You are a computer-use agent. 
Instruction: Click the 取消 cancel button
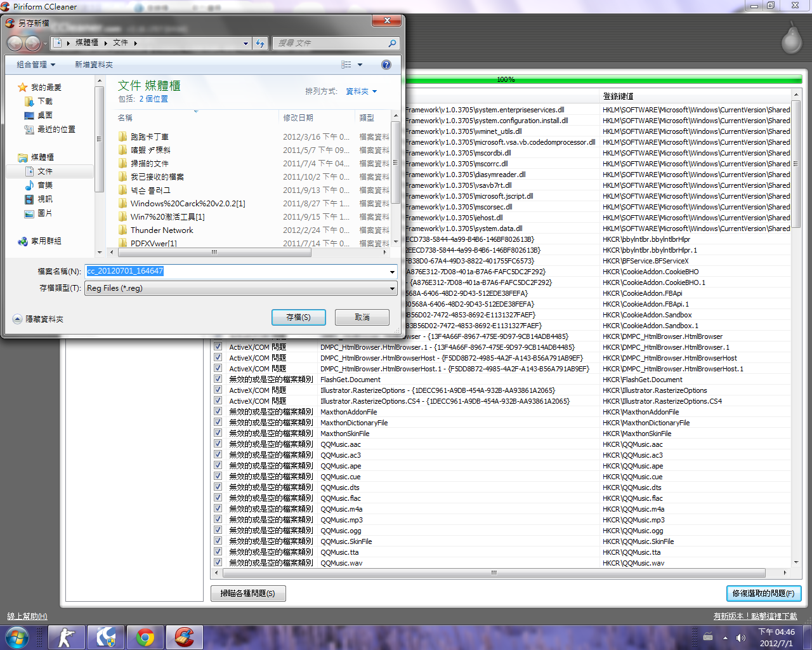(x=362, y=317)
